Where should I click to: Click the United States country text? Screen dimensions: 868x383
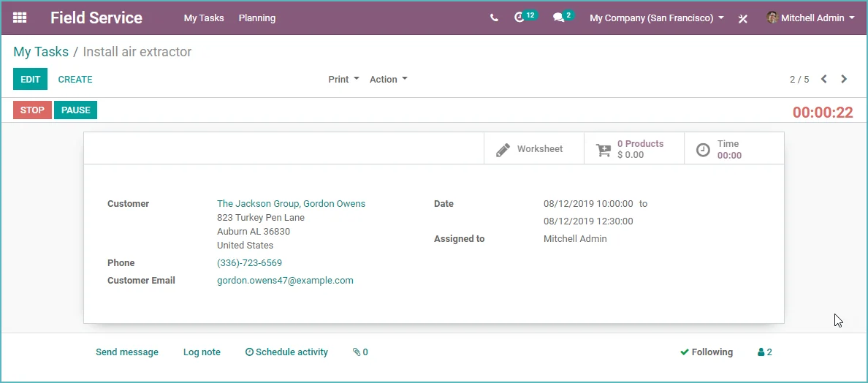245,245
